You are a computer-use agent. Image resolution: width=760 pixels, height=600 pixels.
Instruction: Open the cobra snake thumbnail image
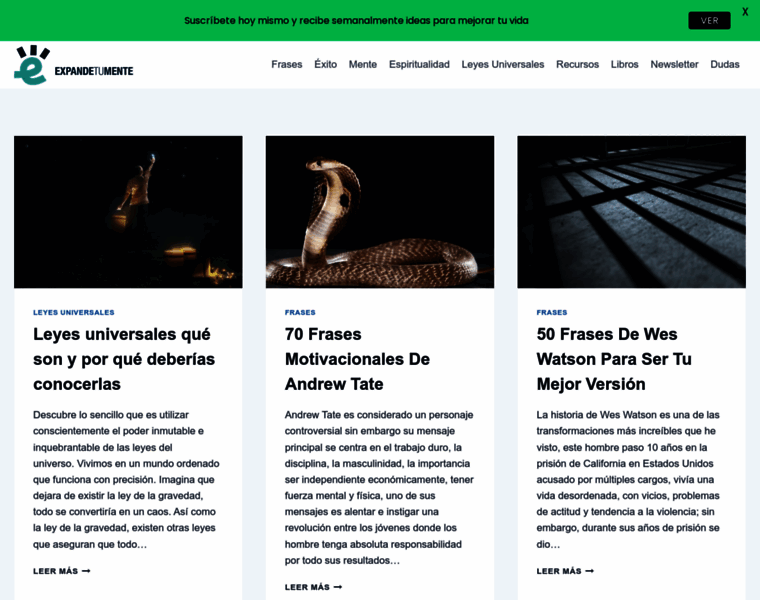(380, 212)
